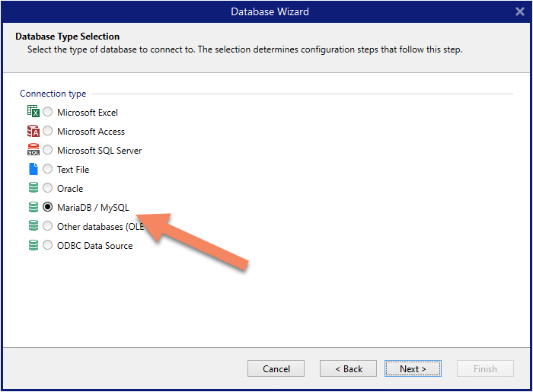The height and width of the screenshot is (392, 533).
Task: Click the MariaDB / MySQL database icon
Action: click(x=33, y=207)
